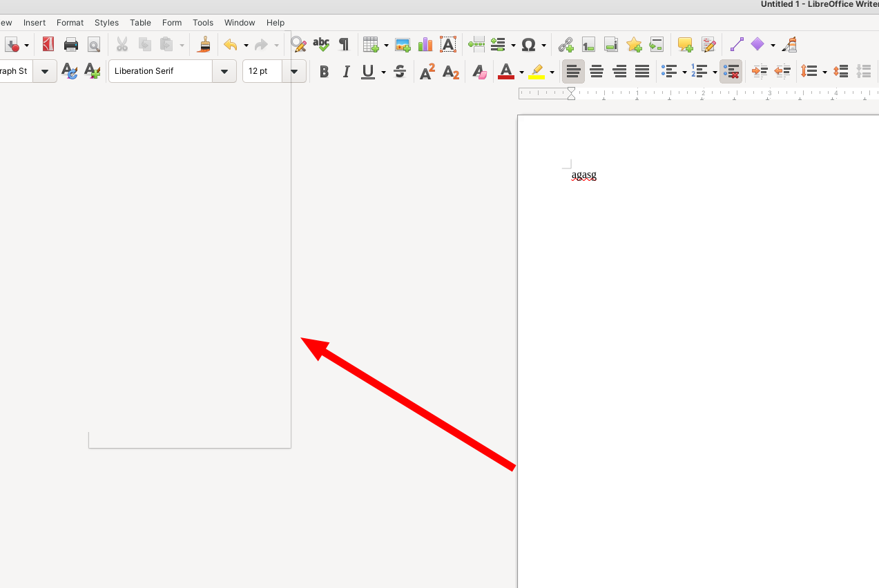Viewport: 879px width, 588px height.
Task: Open the Format menu
Action: pos(70,23)
